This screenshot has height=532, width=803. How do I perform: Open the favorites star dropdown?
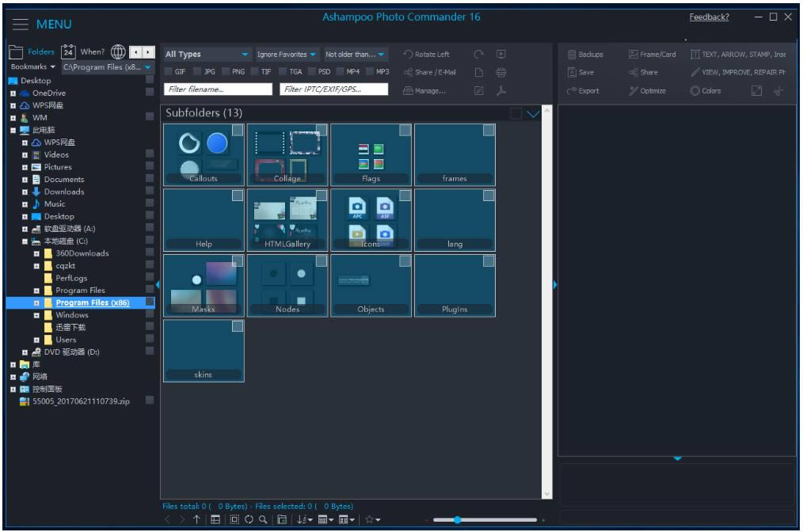click(373, 519)
